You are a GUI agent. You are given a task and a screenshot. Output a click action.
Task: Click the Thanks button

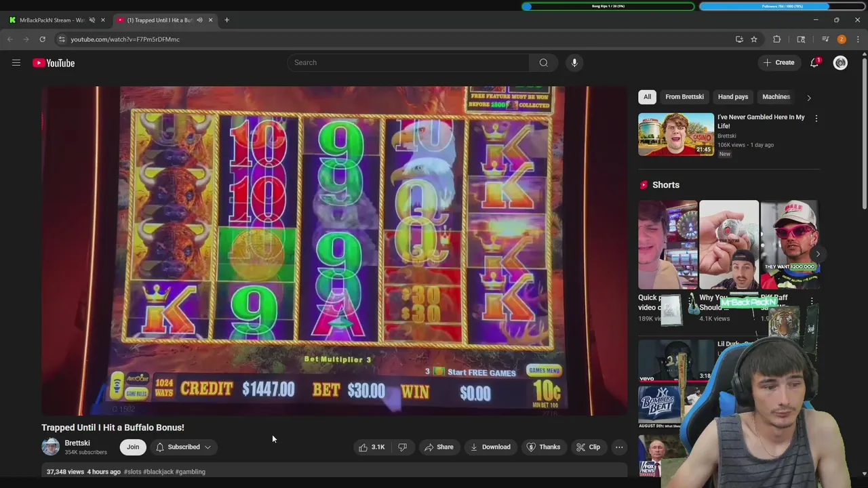543,447
